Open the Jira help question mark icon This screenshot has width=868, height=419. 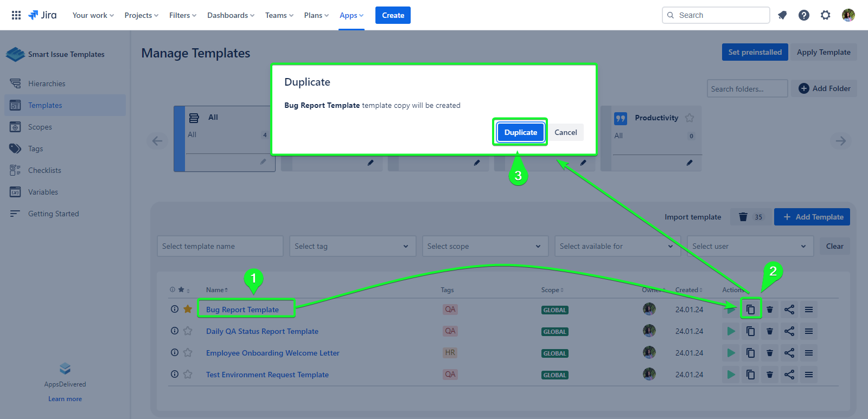803,15
